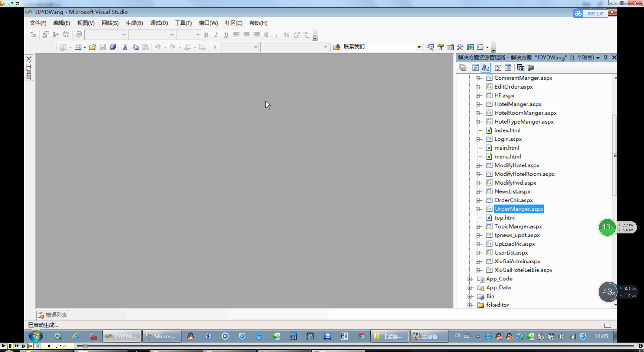This screenshot has height=352, width=644.
Task: Click the Solution Explorer vertical scrollbar
Action: coord(615,155)
